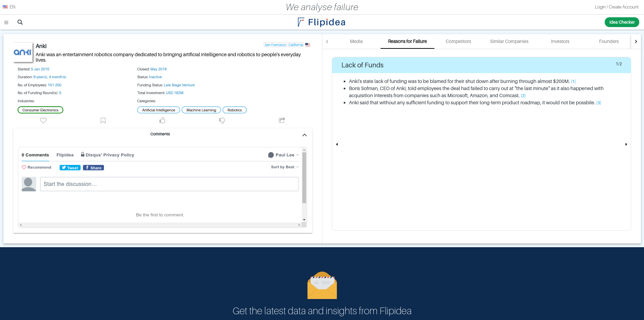
Task: Open citation link [3]
Action: tap(599, 103)
